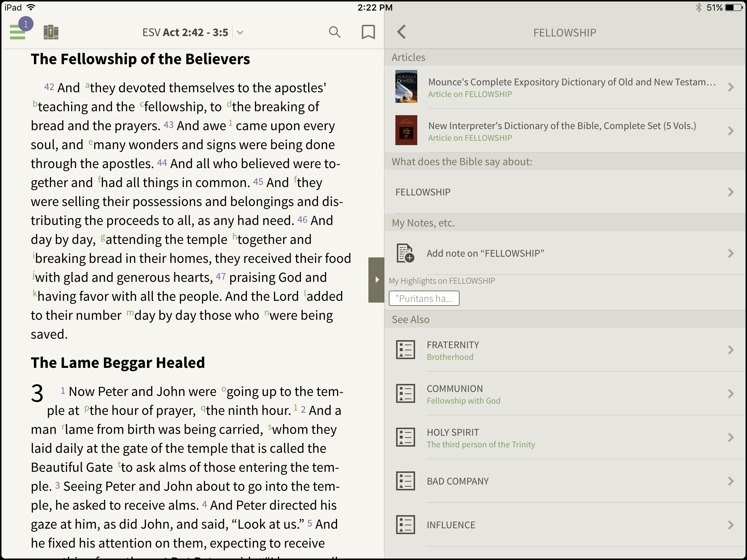Tap the search magnifier icon
The image size is (747, 560).
point(334,32)
